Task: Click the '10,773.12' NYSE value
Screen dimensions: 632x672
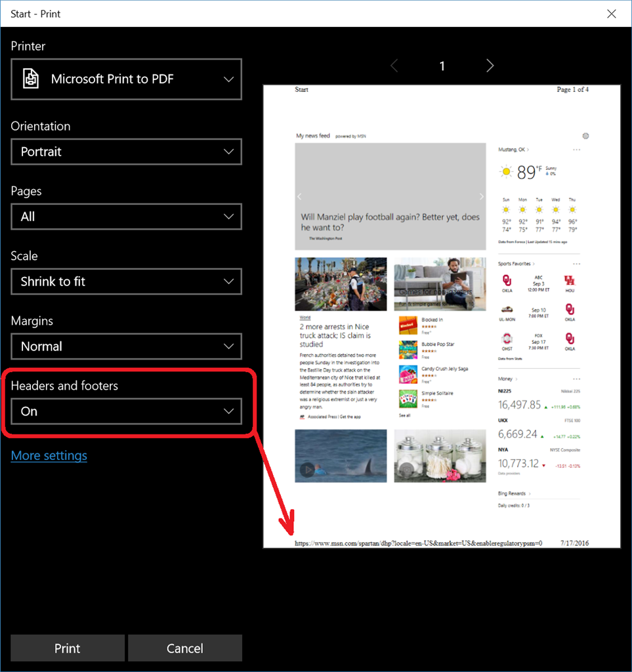Action: [x=518, y=463]
